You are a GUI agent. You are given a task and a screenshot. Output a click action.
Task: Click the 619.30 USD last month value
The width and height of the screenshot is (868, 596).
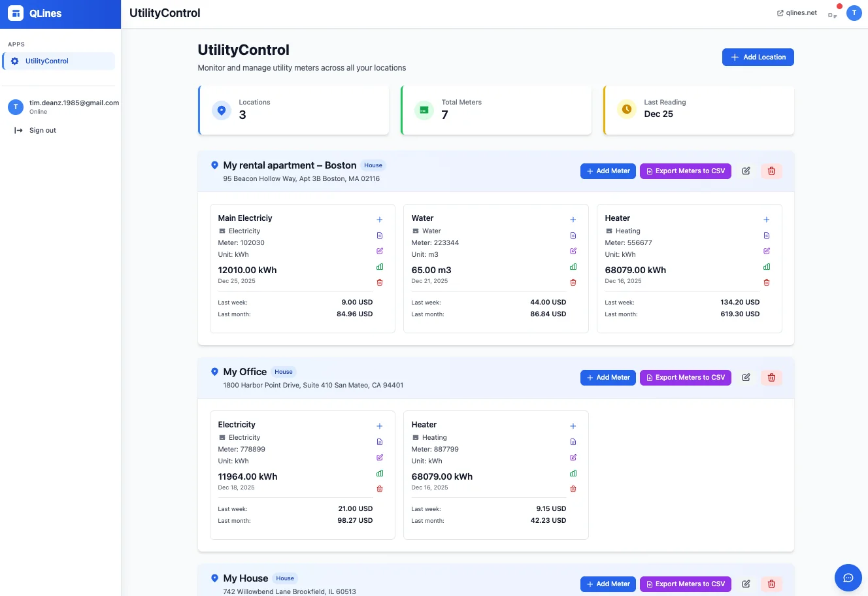click(x=740, y=314)
